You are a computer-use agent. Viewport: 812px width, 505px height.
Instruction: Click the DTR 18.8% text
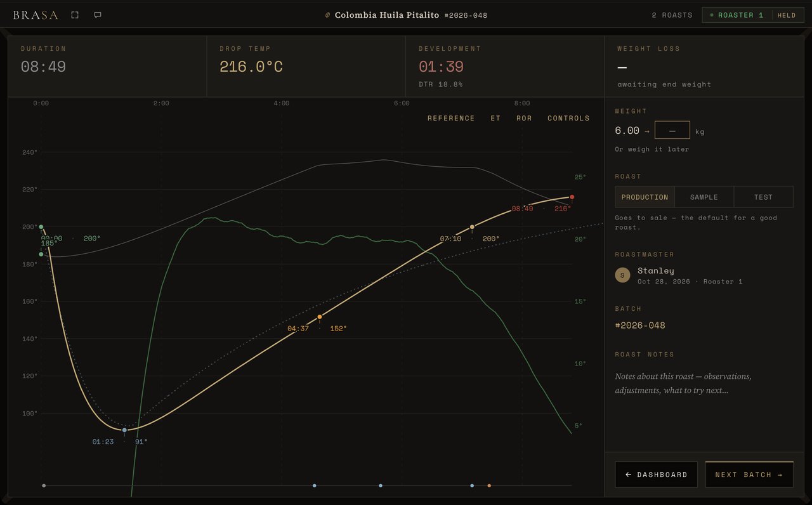click(x=440, y=84)
